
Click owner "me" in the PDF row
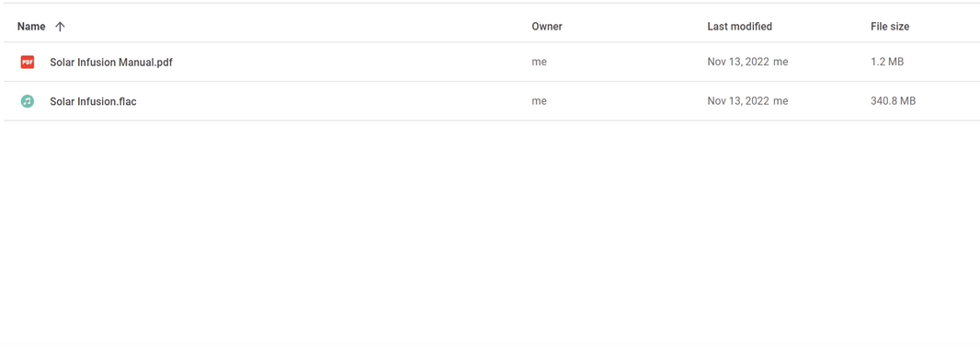(539, 62)
